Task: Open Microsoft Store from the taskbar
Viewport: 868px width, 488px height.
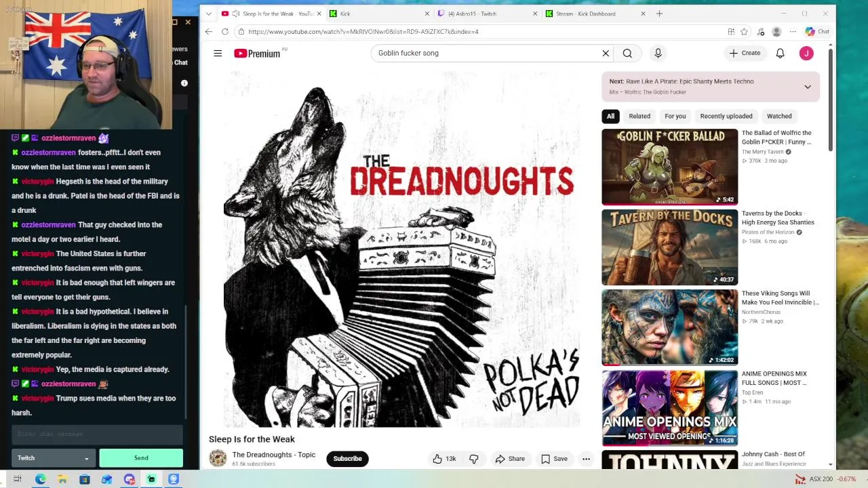Action: pos(85,479)
